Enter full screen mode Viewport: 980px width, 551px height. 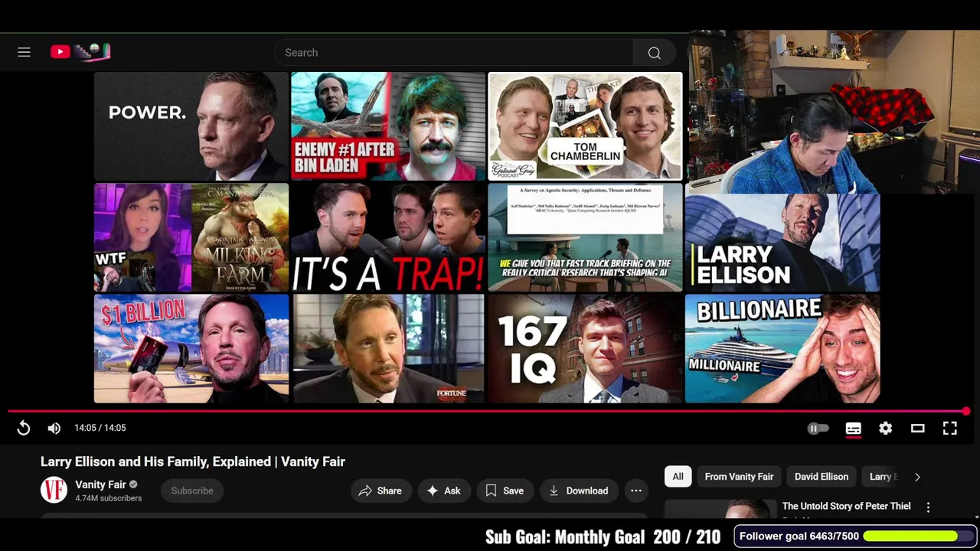(949, 429)
